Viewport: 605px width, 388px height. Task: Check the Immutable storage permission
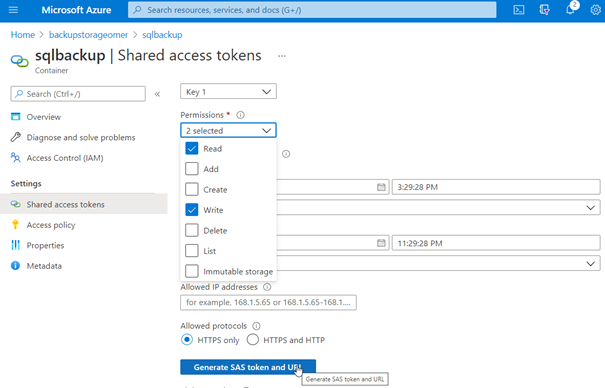192,271
